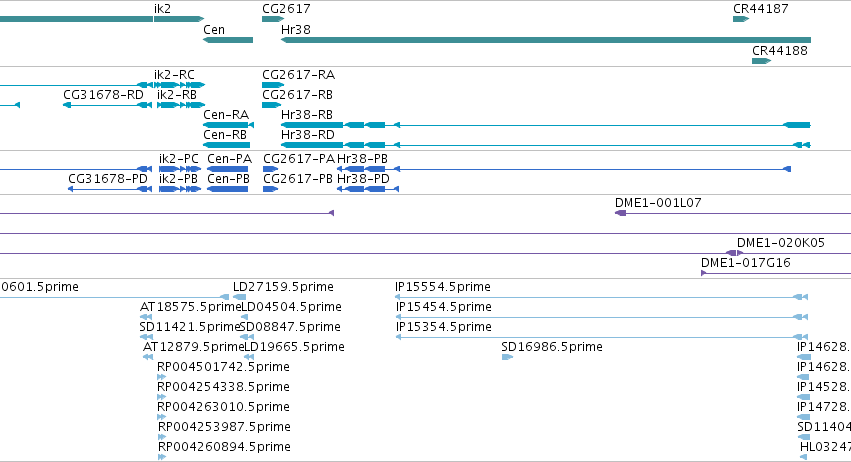The height and width of the screenshot is (462, 851).
Task: Select the Cen-PB protein feature
Action: click(227, 189)
